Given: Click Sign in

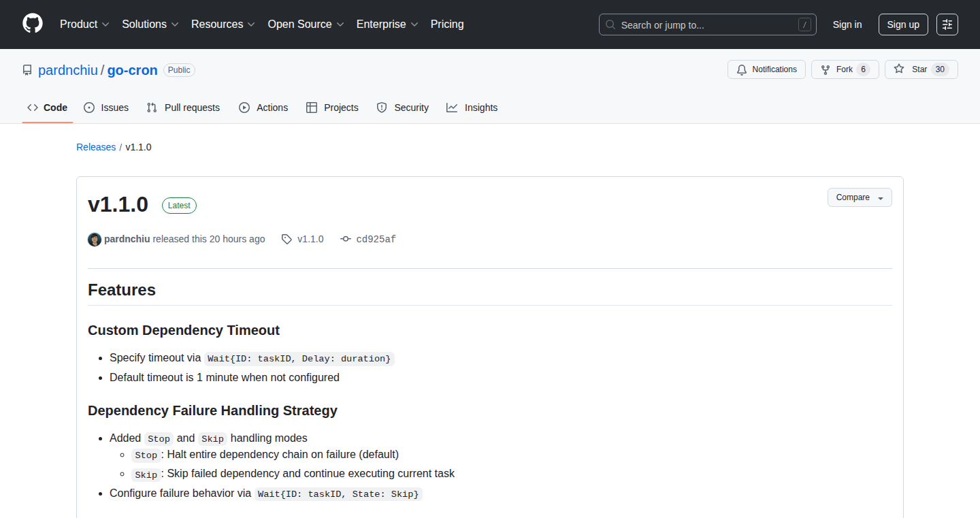Looking at the screenshot, I should (x=847, y=25).
